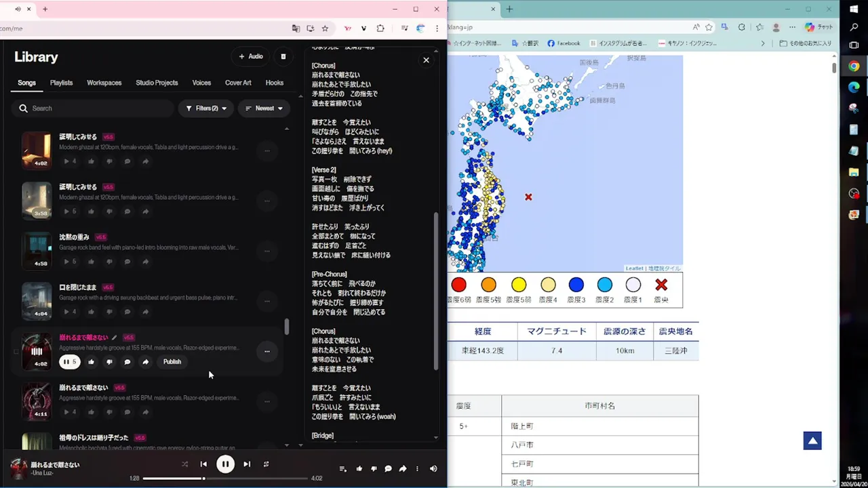Dislike the playing 崩れるまで離さない track row
This screenshot has width=868, height=488.
pyautogui.click(x=109, y=362)
